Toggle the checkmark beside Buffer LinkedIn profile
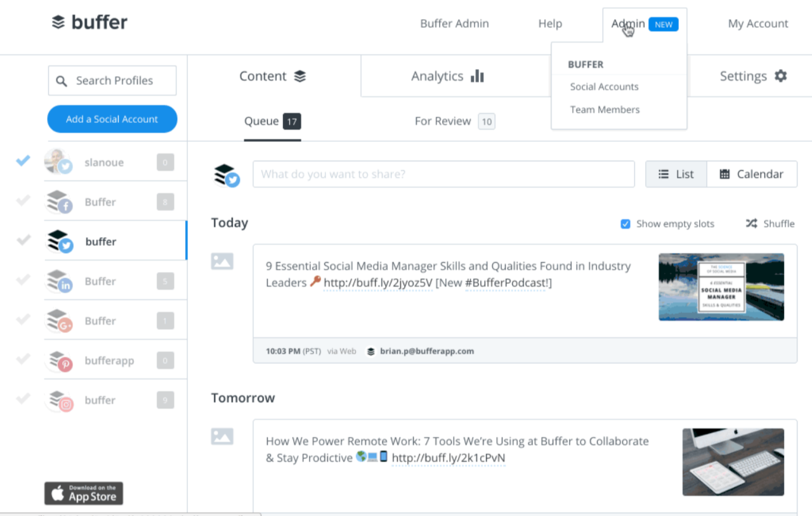Image resolution: width=812 pixels, height=516 pixels. point(23,280)
